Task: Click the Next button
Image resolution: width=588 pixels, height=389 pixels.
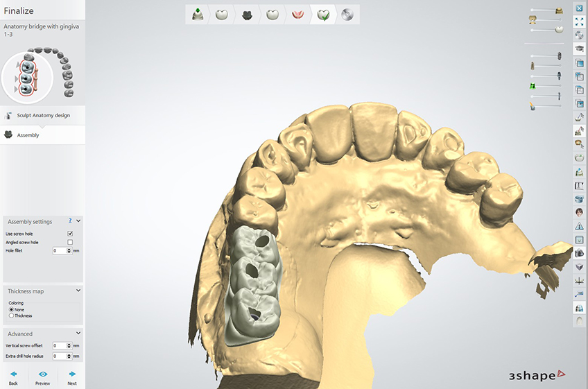Action: 71,377
